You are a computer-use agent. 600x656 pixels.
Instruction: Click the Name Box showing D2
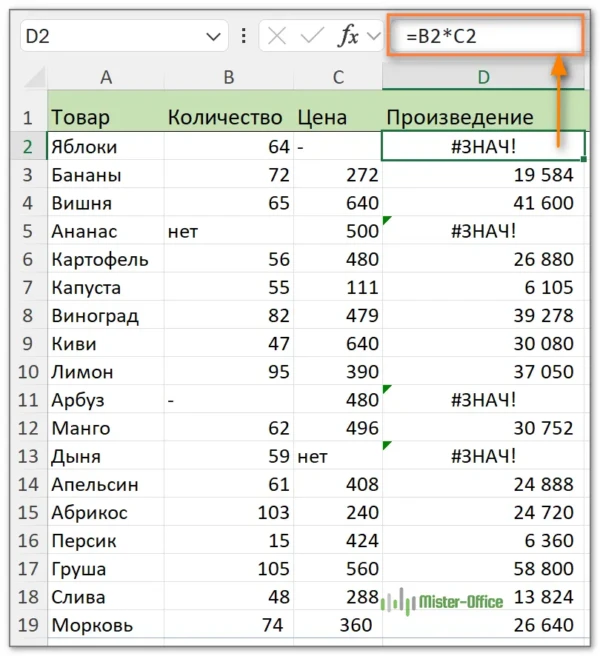[110, 36]
